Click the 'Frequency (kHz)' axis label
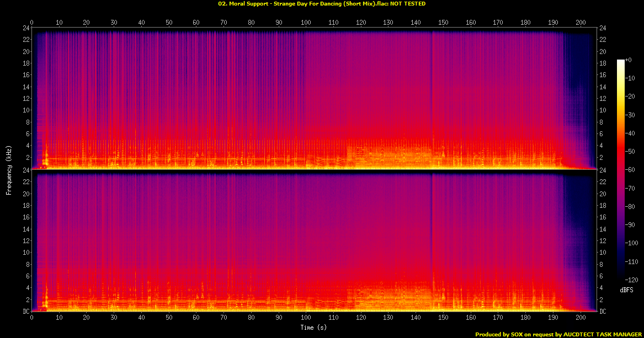The width and height of the screenshot is (644, 338). tap(9, 170)
